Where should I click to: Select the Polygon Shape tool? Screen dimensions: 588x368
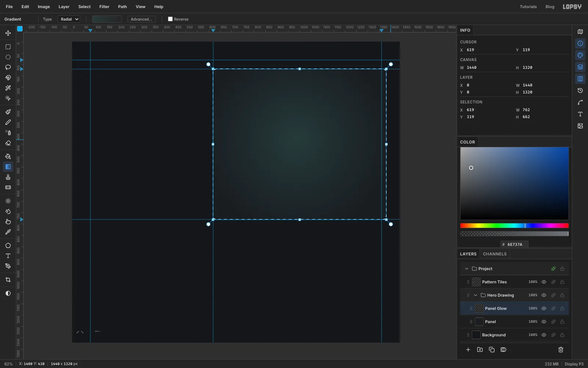tap(8, 245)
